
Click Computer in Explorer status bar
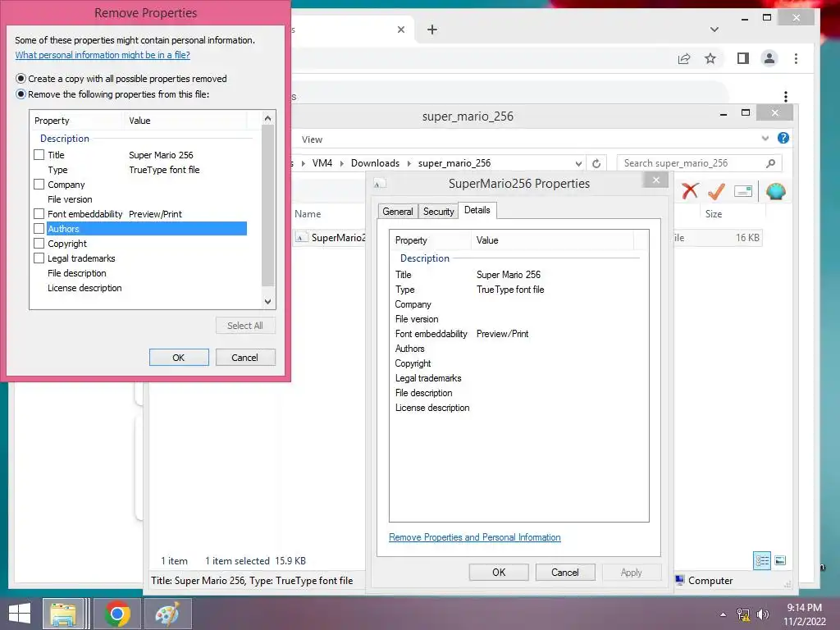click(x=704, y=580)
